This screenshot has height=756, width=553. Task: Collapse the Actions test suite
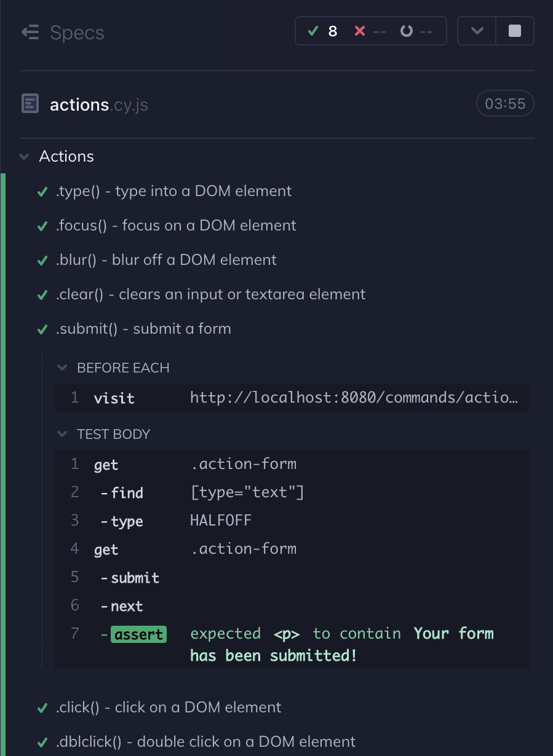pyautogui.click(x=23, y=157)
